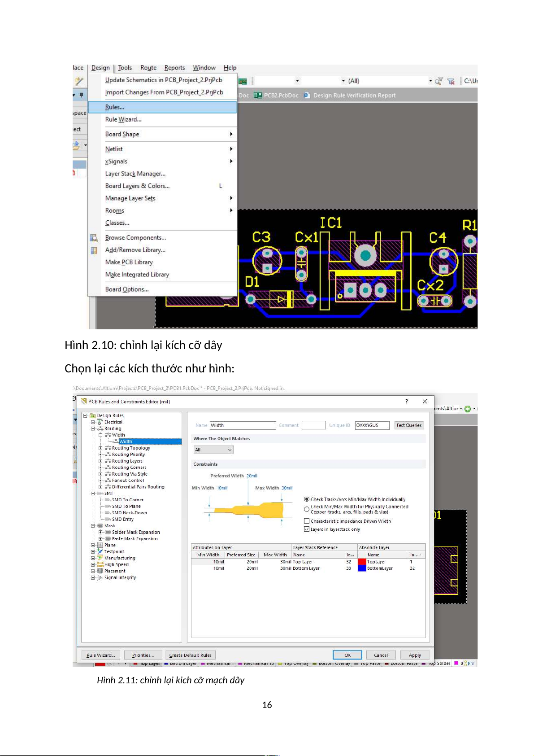Open the Where The Object Matches dropdown
The image size is (534, 756).
coord(213,450)
